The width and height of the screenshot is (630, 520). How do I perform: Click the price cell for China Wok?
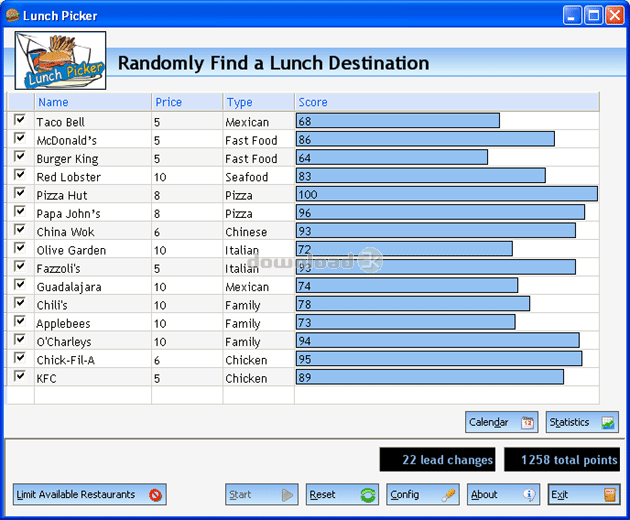click(x=187, y=231)
